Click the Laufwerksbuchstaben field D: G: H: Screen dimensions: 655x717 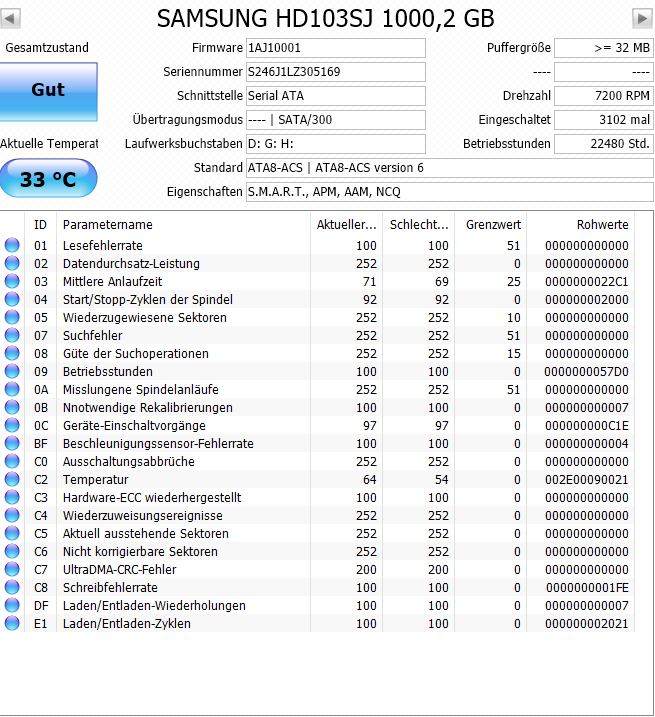pyautogui.click(x=336, y=144)
